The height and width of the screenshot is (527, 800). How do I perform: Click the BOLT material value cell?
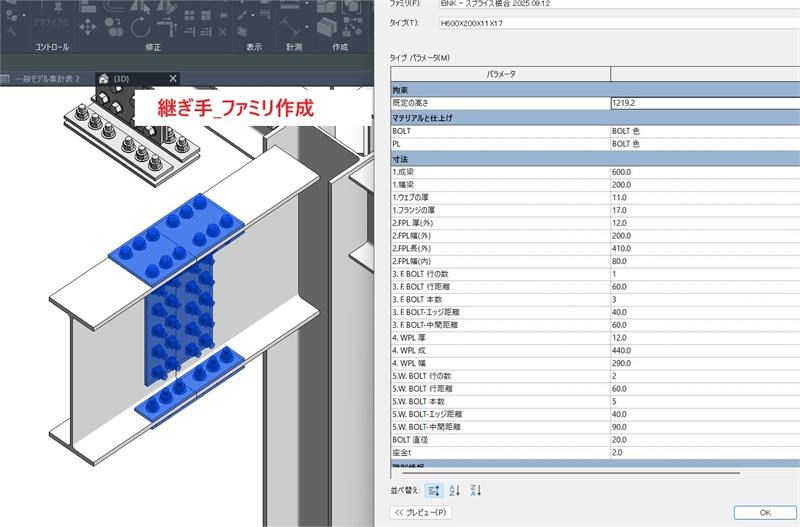pyautogui.click(x=700, y=131)
